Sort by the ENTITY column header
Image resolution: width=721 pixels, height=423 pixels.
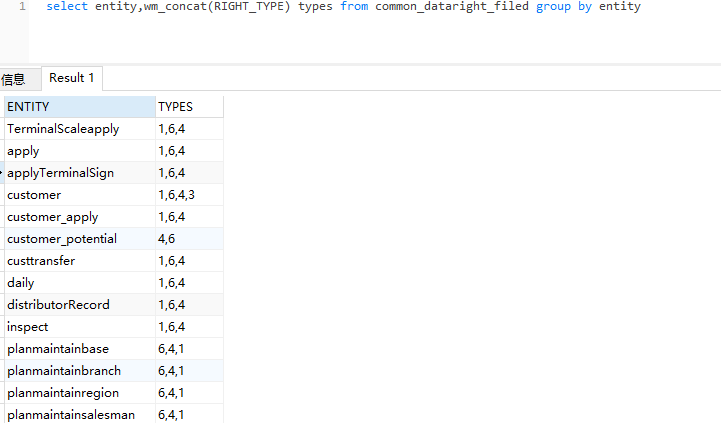coord(80,107)
